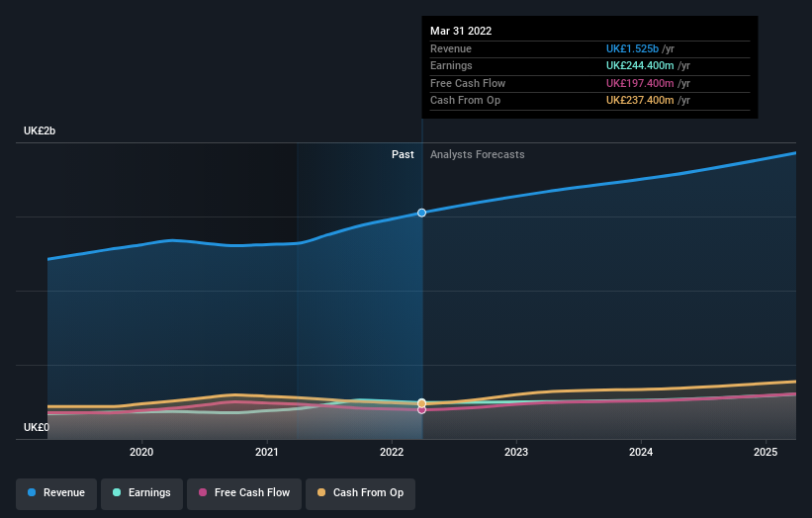
Task: Toggle the Revenue series legend button
Action: coord(56,493)
